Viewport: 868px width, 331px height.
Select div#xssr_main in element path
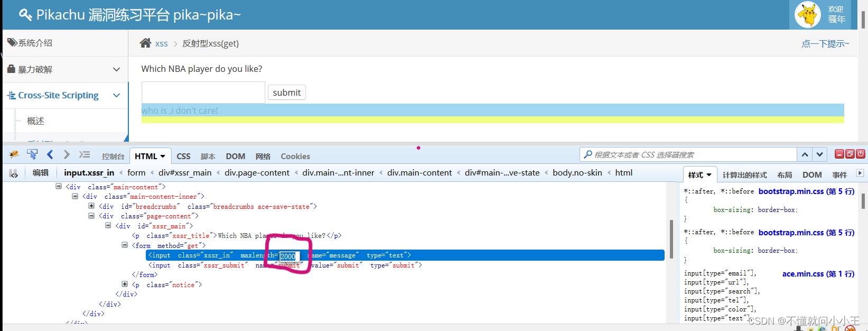point(185,172)
